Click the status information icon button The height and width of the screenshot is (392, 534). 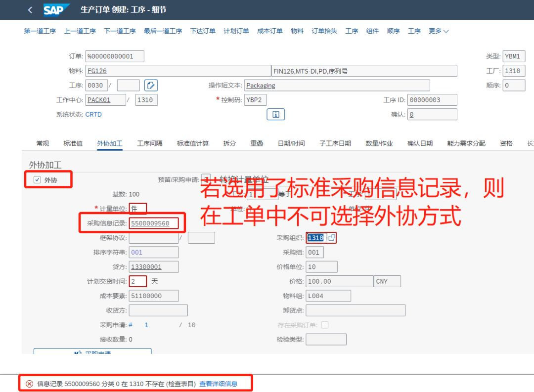pyautogui.click(x=275, y=114)
